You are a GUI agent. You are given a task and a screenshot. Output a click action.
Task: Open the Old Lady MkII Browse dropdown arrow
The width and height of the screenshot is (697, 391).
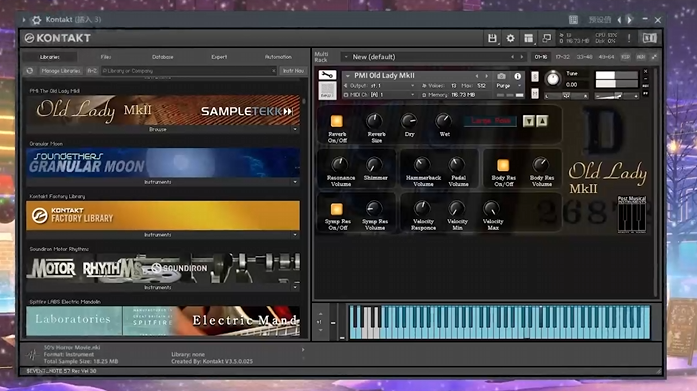click(295, 129)
